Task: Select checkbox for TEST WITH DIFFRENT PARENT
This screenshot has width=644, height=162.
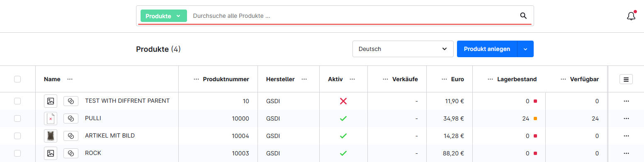Action: click(17, 101)
